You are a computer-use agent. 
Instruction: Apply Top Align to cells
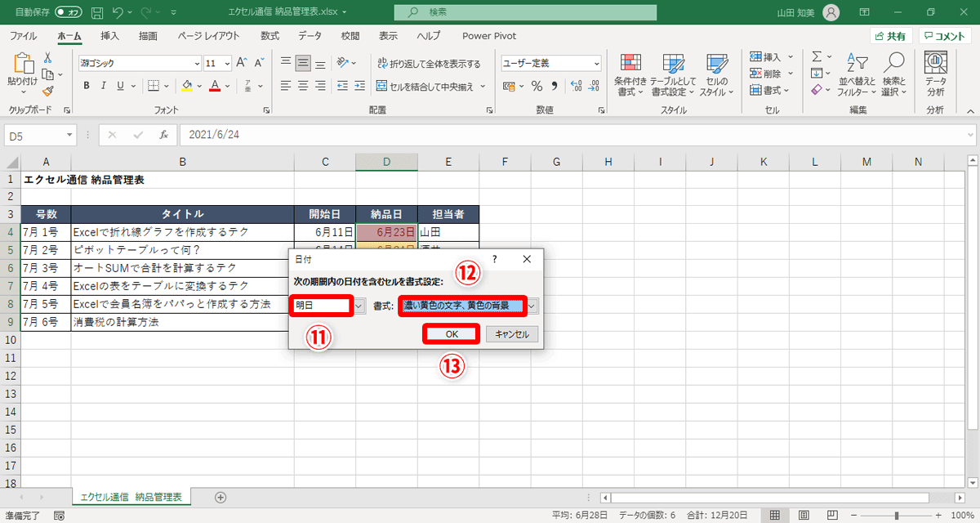(286, 63)
